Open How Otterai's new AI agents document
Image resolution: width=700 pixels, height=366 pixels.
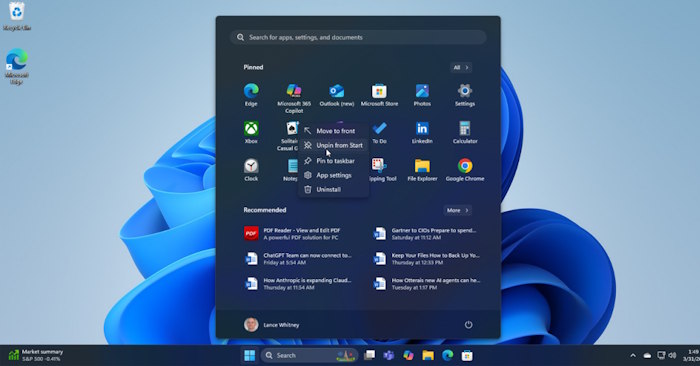coord(426,284)
